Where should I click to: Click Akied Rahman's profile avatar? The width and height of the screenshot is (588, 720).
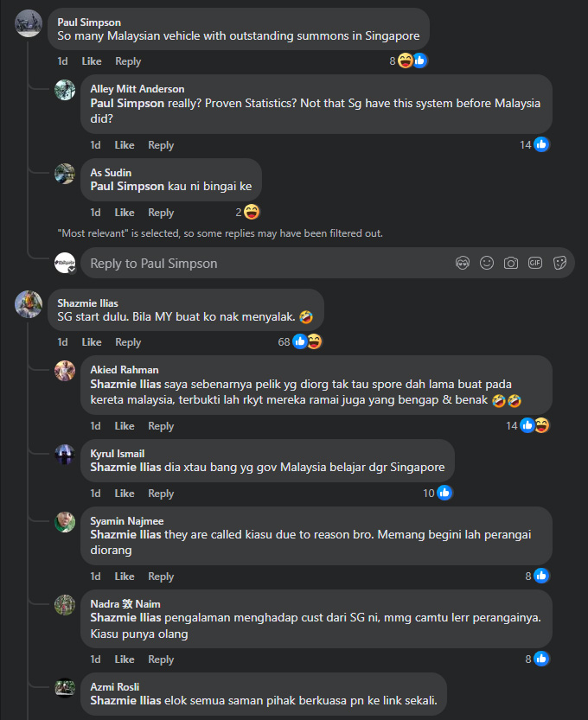[x=65, y=370]
